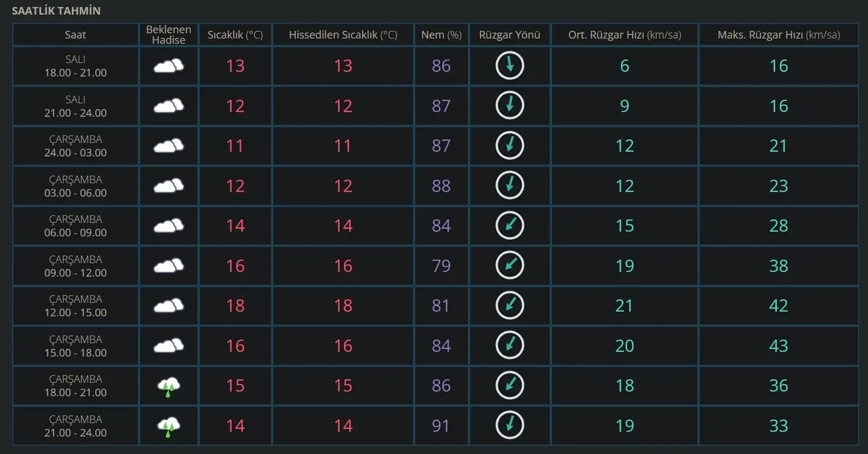The height and width of the screenshot is (454, 868).
Task: Click wind direction arrow for ÇARŞAMBA 06.00 - 09.00
Action: click(509, 226)
